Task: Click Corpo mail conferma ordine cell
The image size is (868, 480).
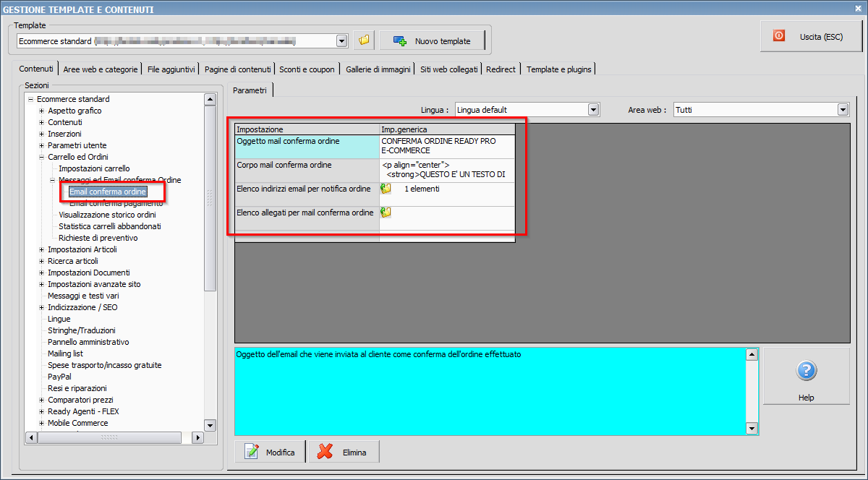Action: point(307,171)
